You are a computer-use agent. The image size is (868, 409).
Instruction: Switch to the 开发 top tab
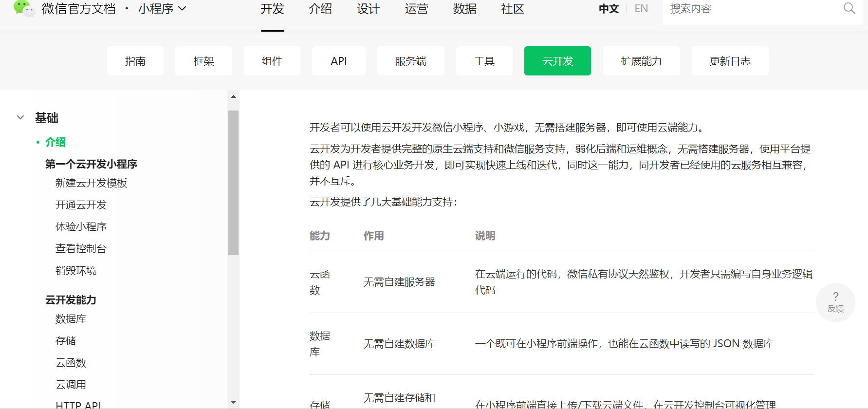[272, 9]
